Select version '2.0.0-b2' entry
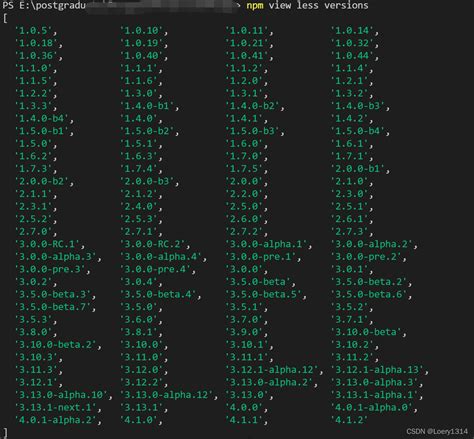This screenshot has width=474, height=439. [42, 181]
